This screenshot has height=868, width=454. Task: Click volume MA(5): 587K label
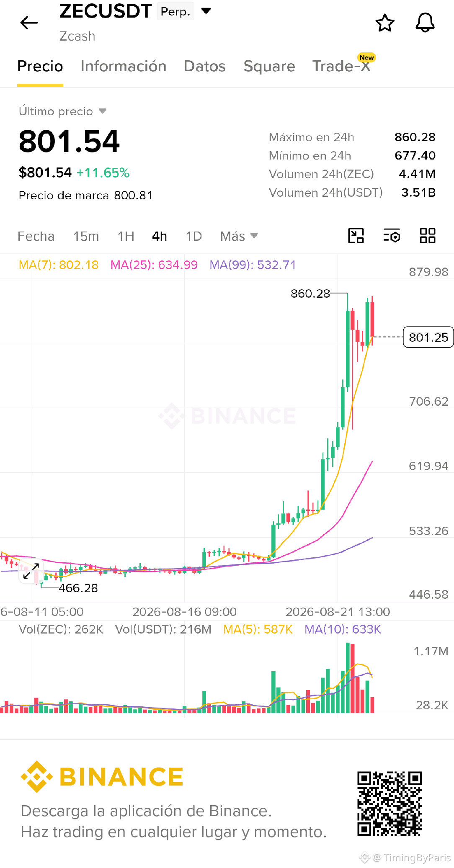tap(258, 629)
